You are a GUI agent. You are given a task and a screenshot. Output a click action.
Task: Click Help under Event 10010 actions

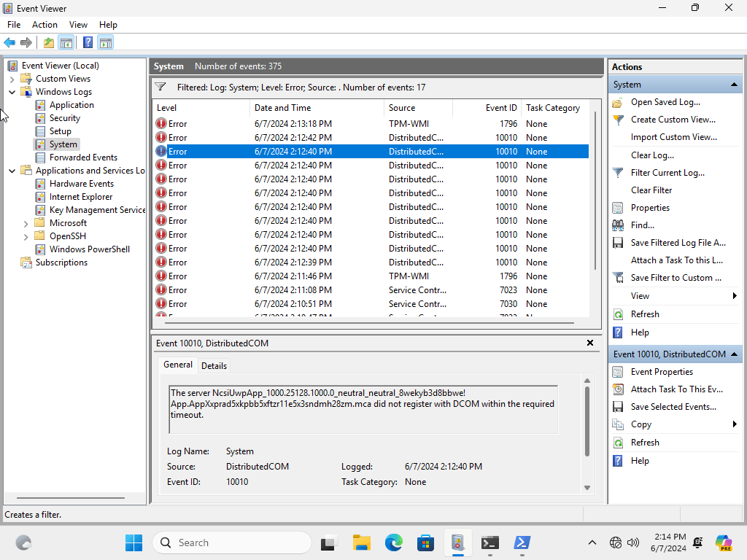click(639, 461)
